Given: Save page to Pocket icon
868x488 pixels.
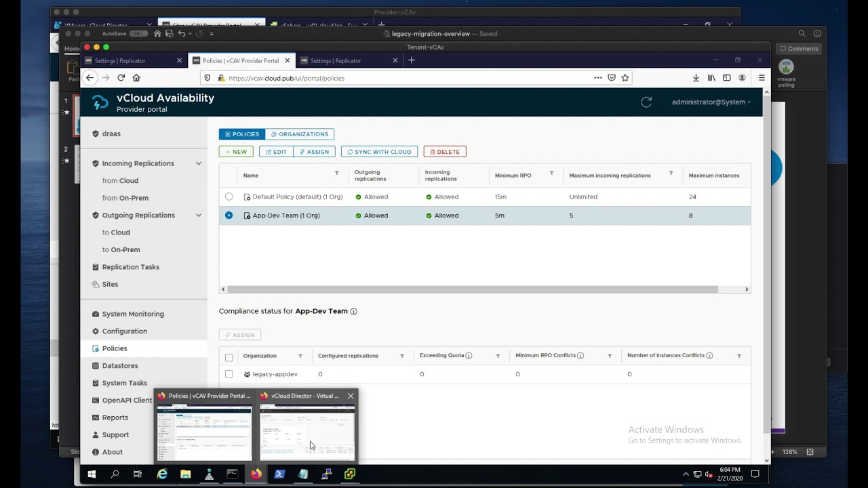Looking at the screenshot, I should pyautogui.click(x=612, y=78).
